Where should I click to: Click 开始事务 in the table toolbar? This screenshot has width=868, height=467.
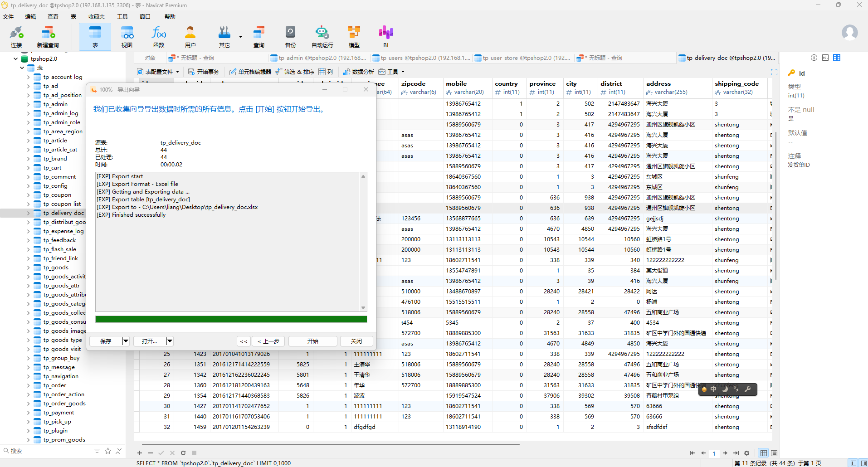tap(204, 72)
